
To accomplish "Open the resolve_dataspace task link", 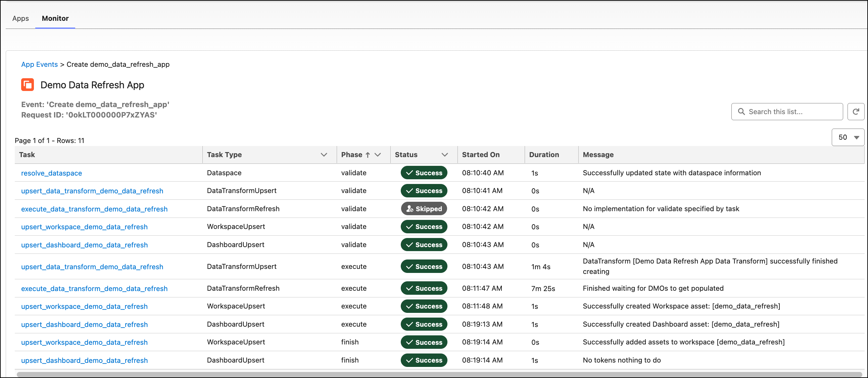I will (52, 173).
